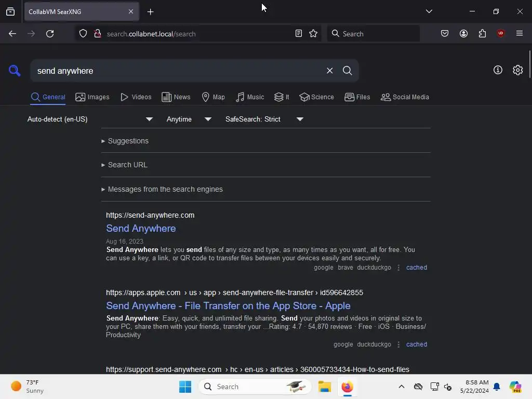
Task: Open the Send Anywhere result link
Action: [141, 229]
